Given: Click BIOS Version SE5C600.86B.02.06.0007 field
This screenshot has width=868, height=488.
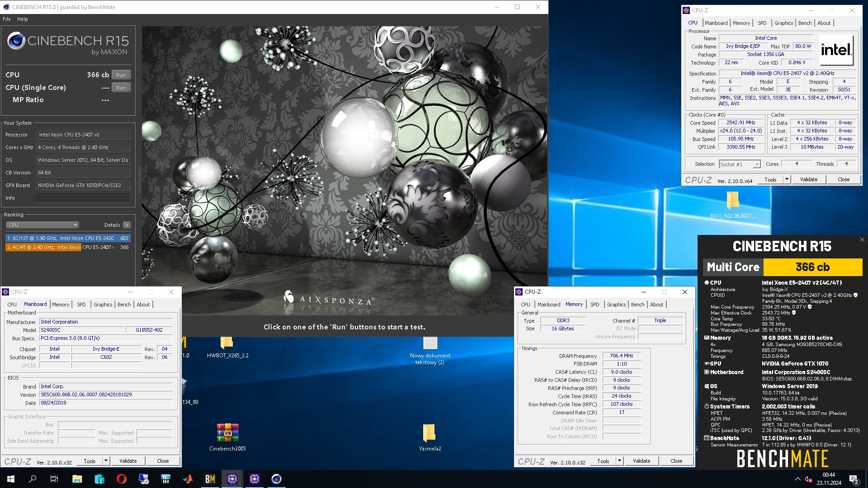Looking at the screenshot, I should 106,394.
